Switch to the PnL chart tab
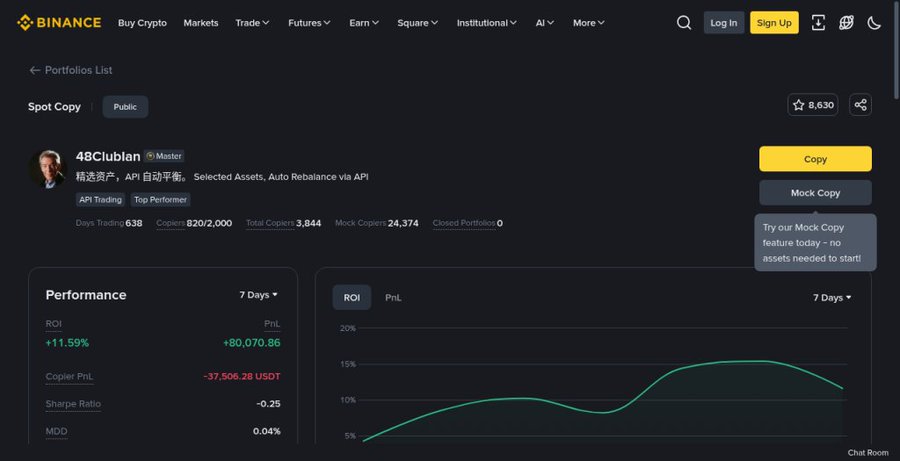The image size is (900, 461). click(393, 297)
